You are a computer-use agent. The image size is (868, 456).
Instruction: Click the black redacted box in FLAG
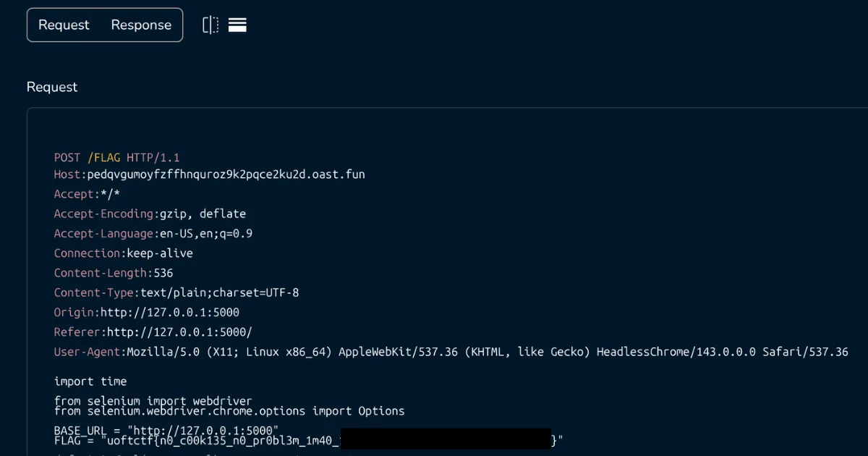pyautogui.click(x=445, y=439)
